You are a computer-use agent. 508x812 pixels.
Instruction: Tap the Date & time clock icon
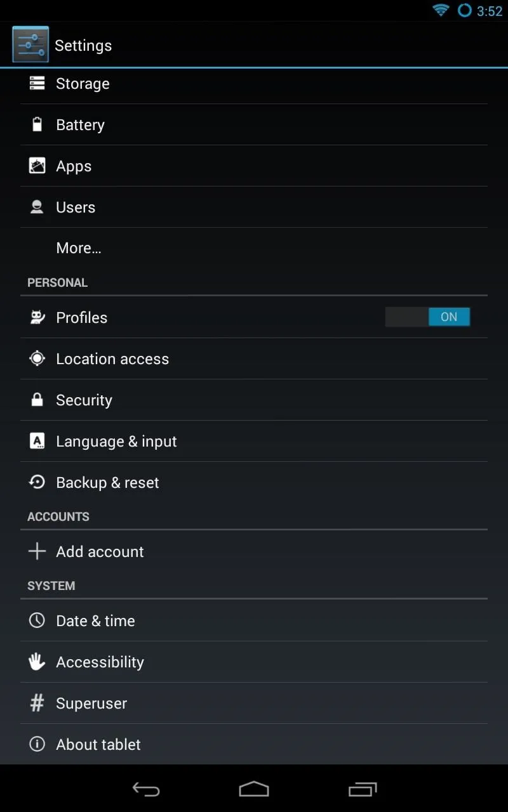(37, 620)
